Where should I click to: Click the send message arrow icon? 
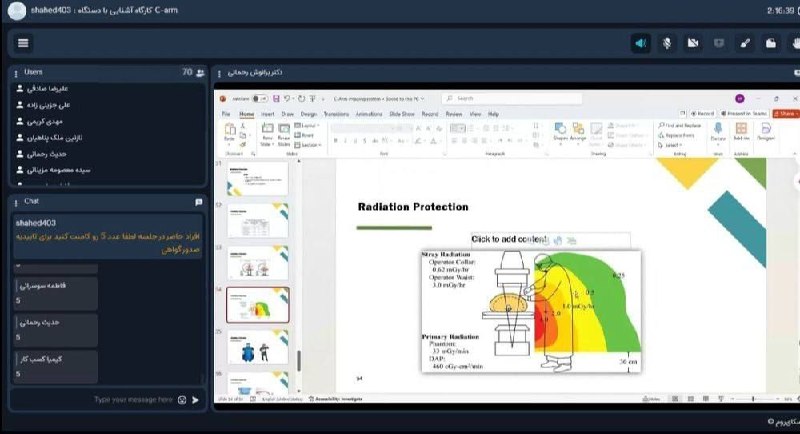[x=196, y=400]
